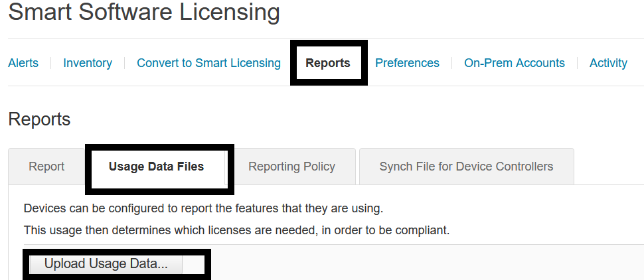Open the Preferences page

[x=408, y=63]
